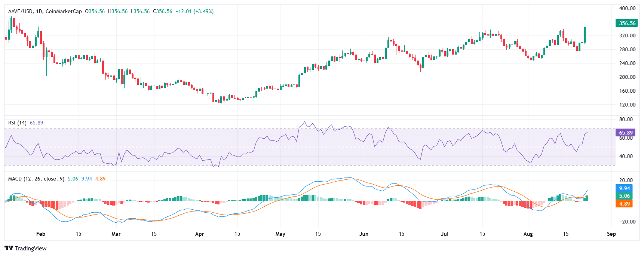Select the MACD (12, 26, close, 9) legend
Viewport: 644px width, 256px height.
36,179
